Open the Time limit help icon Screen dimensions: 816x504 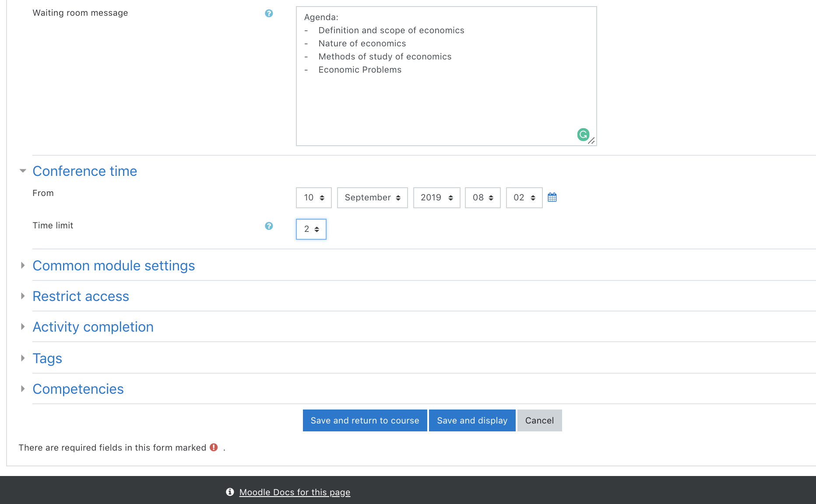click(269, 226)
